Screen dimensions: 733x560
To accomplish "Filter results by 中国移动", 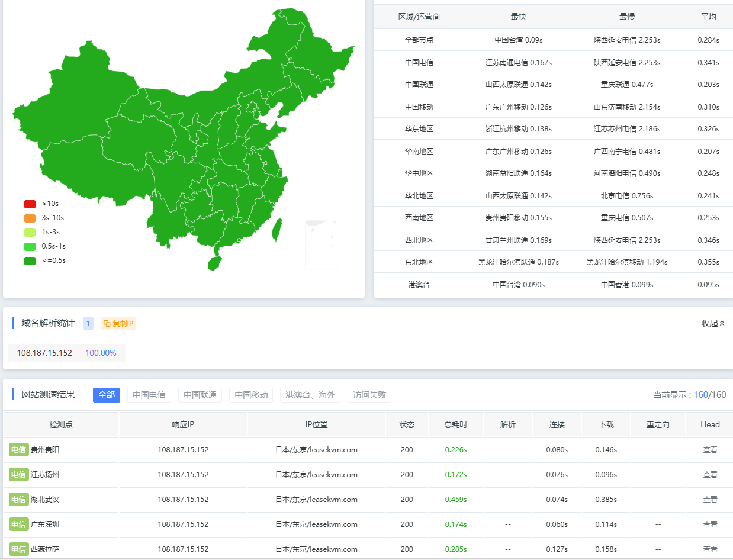I will (x=251, y=395).
